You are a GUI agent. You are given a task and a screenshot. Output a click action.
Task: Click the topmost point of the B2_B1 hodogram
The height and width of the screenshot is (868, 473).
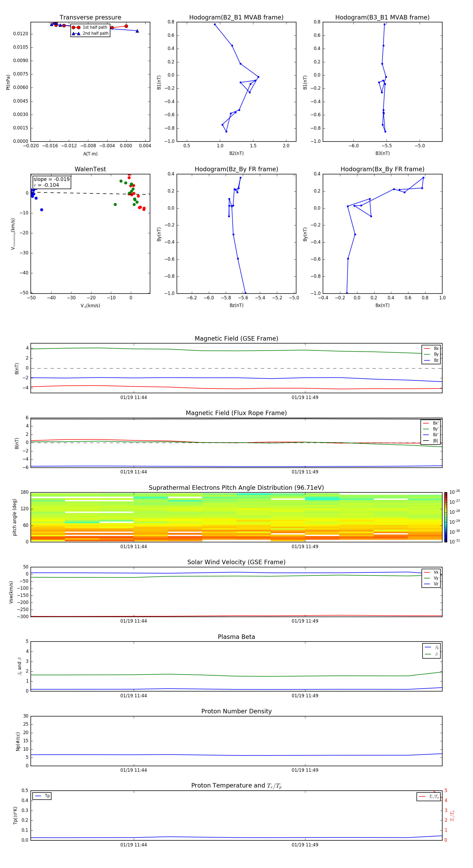(x=215, y=24)
